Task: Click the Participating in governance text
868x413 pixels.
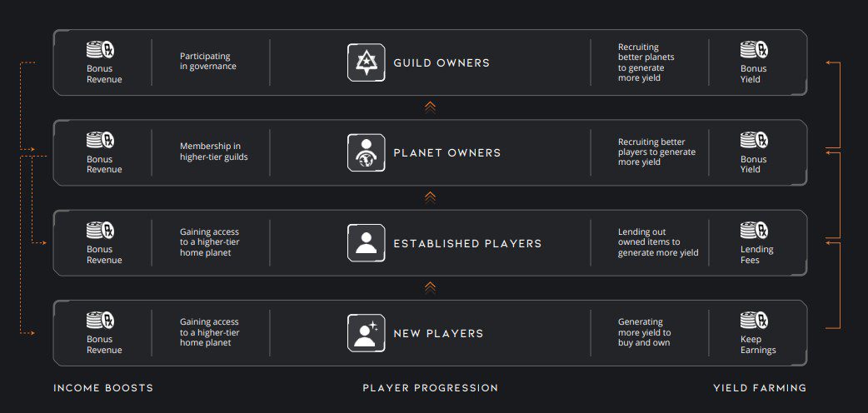Action: point(208,62)
